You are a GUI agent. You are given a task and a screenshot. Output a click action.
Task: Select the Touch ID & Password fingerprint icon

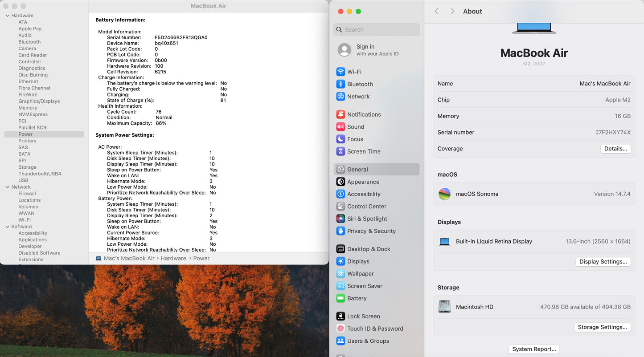pyautogui.click(x=340, y=329)
